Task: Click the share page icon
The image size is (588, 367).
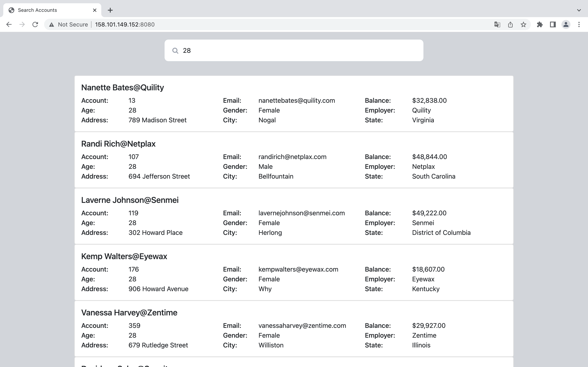Action: coord(510,24)
